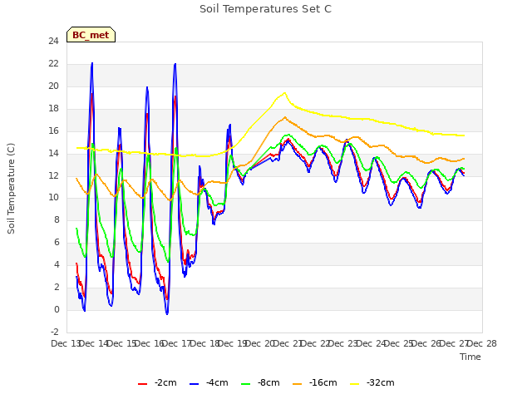Toggle the -16cm legend entry

tap(314, 382)
